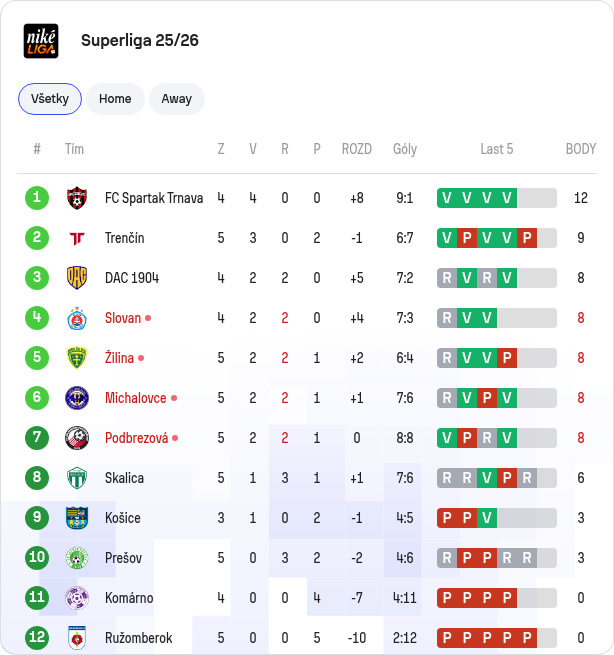The height and width of the screenshot is (655, 614).
Task: Click Trenčín's Last 5 form bar
Action: [497, 238]
